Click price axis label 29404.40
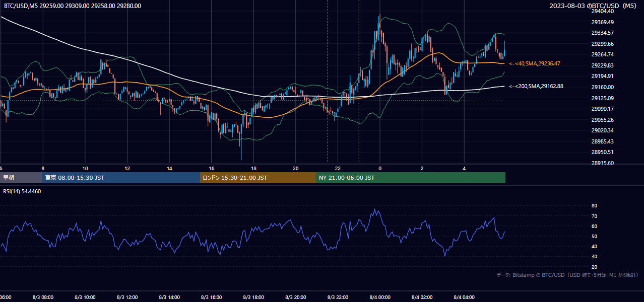The width and height of the screenshot is (644, 302). [x=602, y=11]
